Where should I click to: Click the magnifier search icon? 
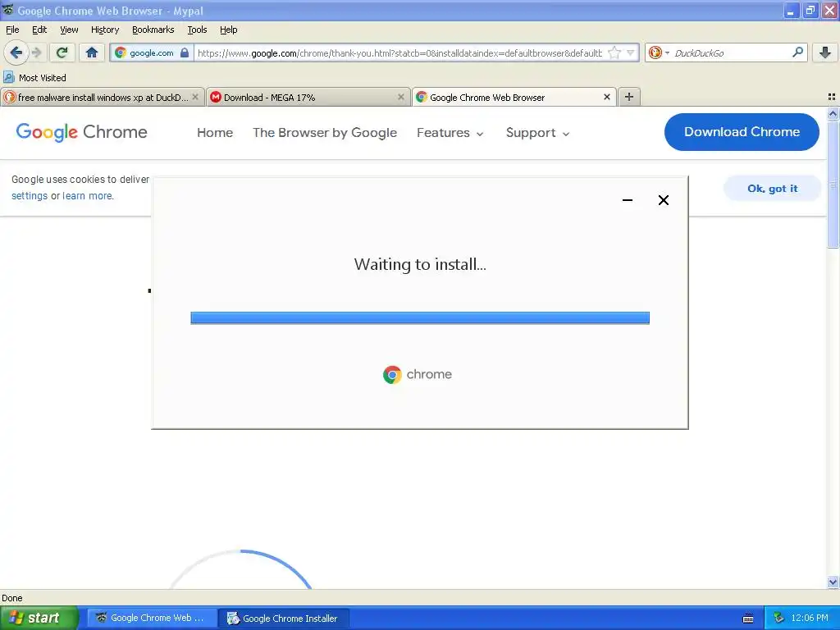click(x=797, y=52)
